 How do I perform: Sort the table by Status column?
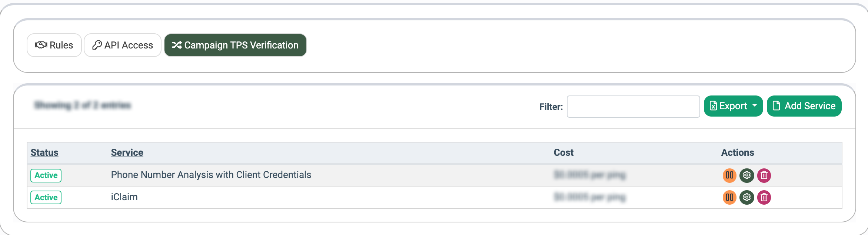44,152
